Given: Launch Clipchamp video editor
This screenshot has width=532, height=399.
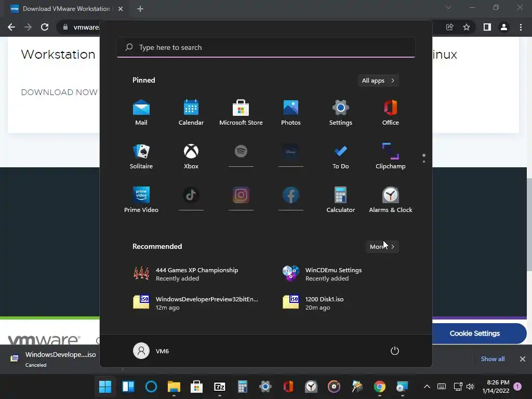Looking at the screenshot, I should coord(391,156).
